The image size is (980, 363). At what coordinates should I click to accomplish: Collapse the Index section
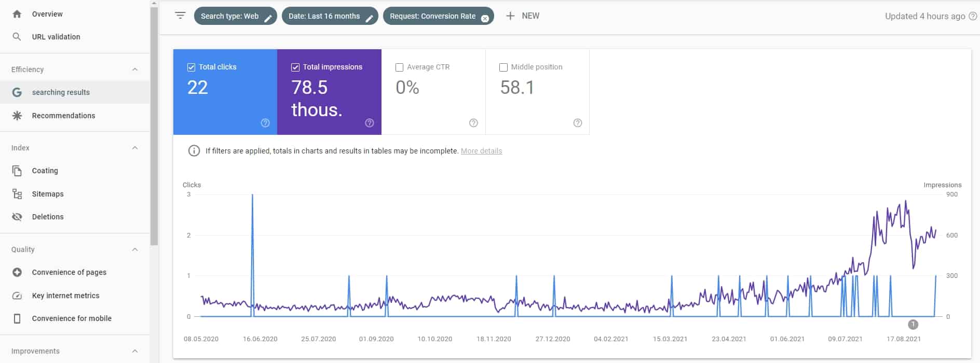tap(135, 148)
